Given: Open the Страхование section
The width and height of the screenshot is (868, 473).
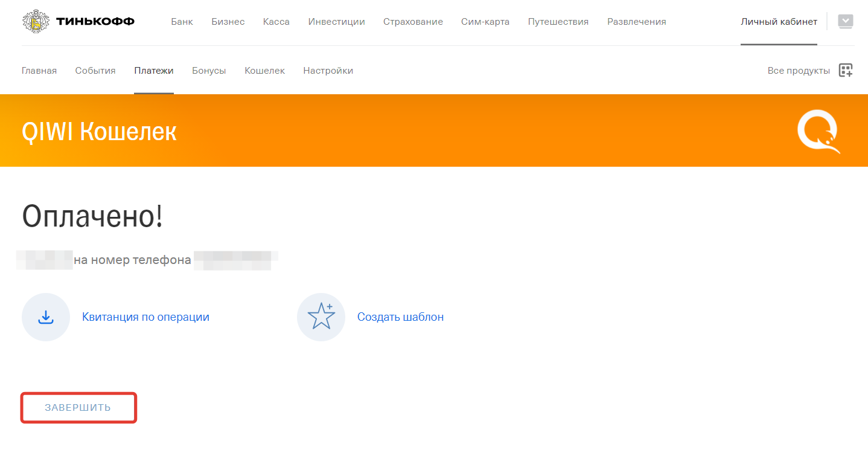Looking at the screenshot, I should pos(413,22).
